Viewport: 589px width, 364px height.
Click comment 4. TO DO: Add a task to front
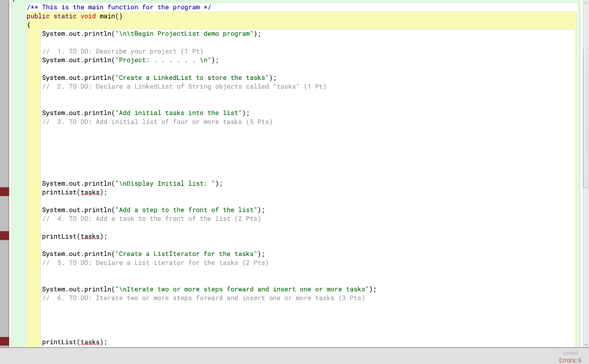[x=151, y=219]
